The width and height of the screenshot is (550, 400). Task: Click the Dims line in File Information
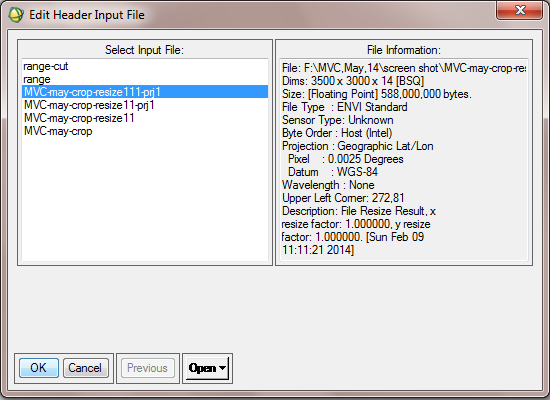353,81
